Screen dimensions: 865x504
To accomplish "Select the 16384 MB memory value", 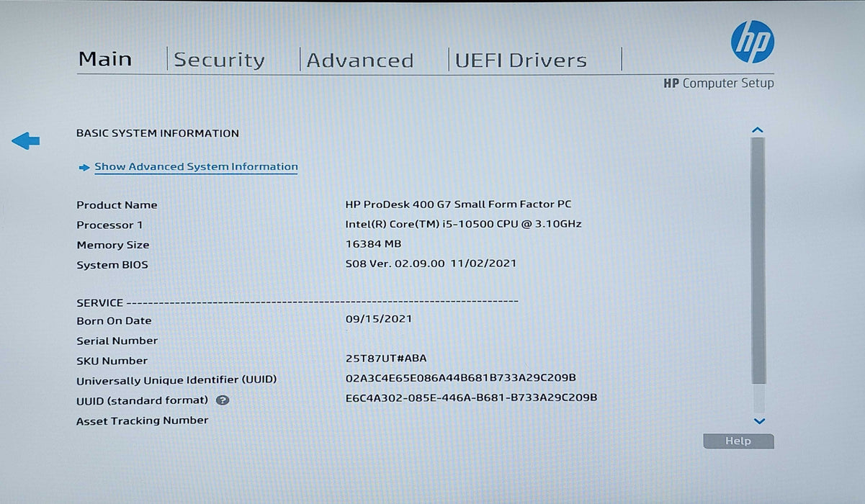I will click(373, 244).
